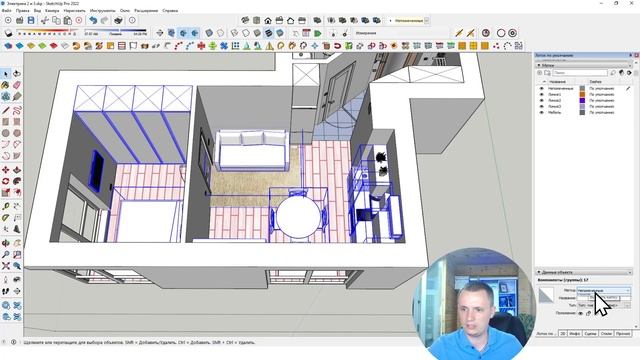Cut selection with scissors icon
Screen dimensions: 640x360
point(45,20)
